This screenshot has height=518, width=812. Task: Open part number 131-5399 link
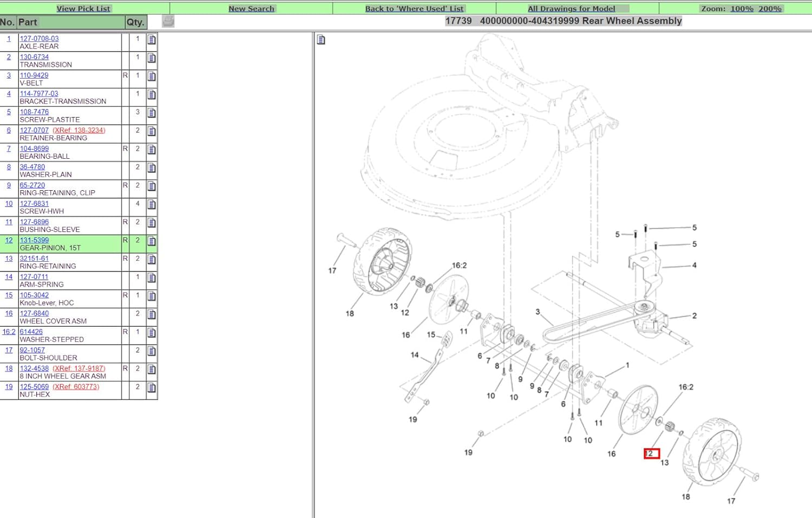pos(34,240)
